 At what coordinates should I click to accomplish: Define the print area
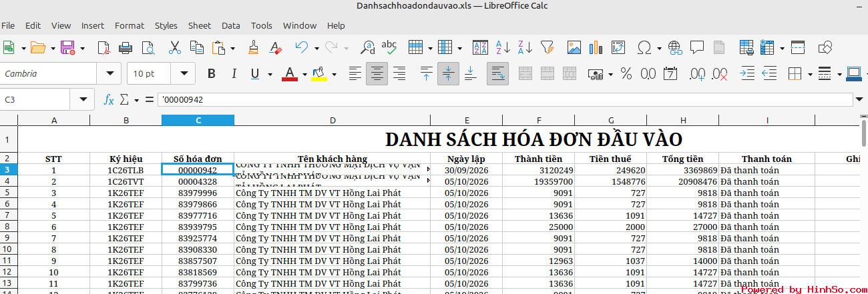point(746,47)
